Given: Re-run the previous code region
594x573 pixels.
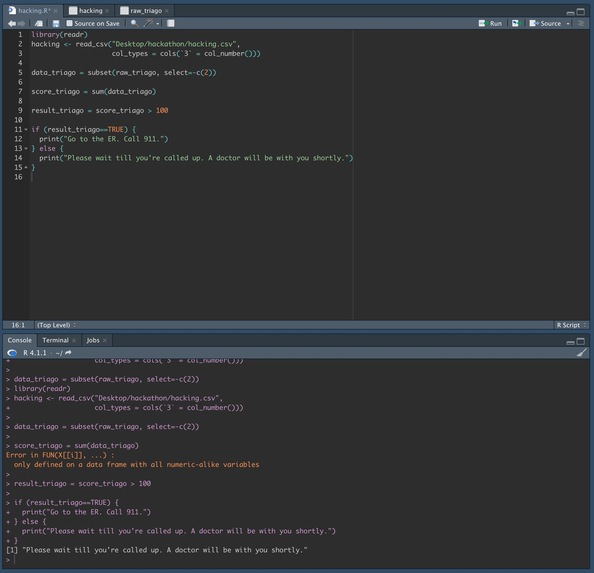Looking at the screenshot, I should [516, 23].
